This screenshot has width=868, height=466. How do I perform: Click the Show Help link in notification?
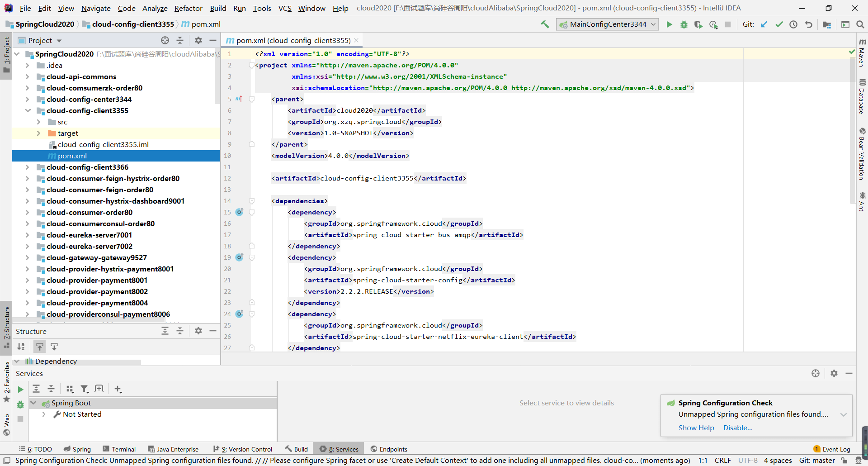(696, 428)
